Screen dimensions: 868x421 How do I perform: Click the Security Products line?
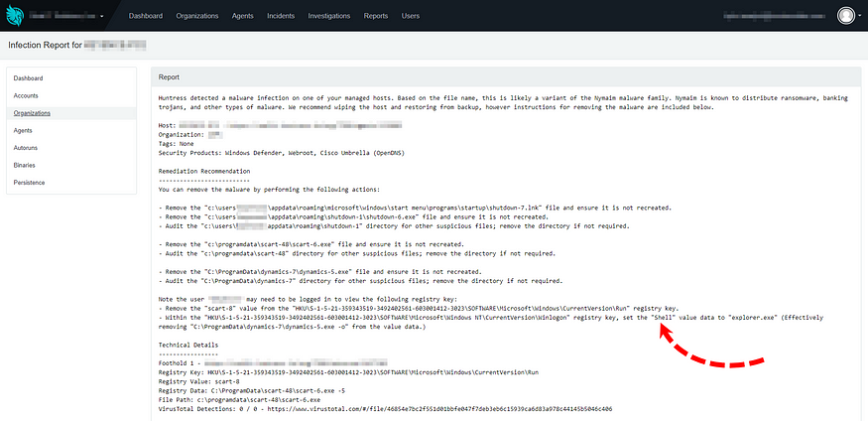(281, 152)
